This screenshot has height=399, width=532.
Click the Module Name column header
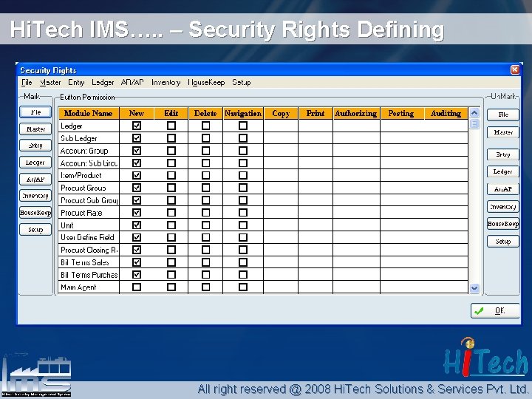[89, 113]
